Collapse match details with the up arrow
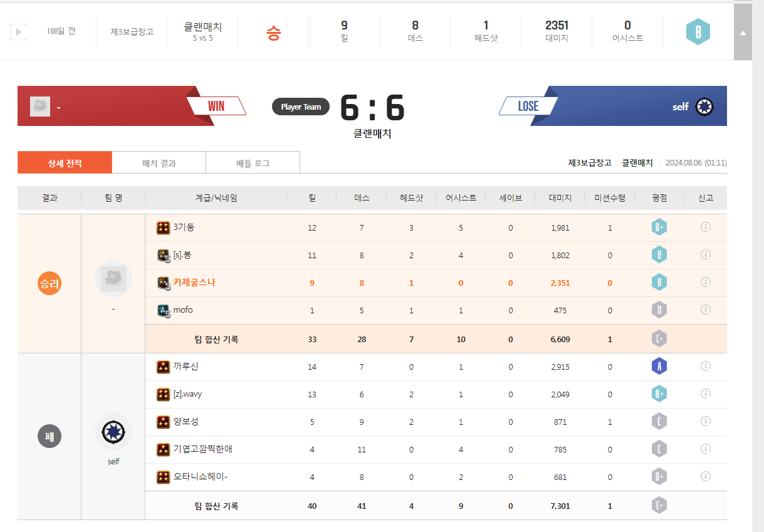 743,33
